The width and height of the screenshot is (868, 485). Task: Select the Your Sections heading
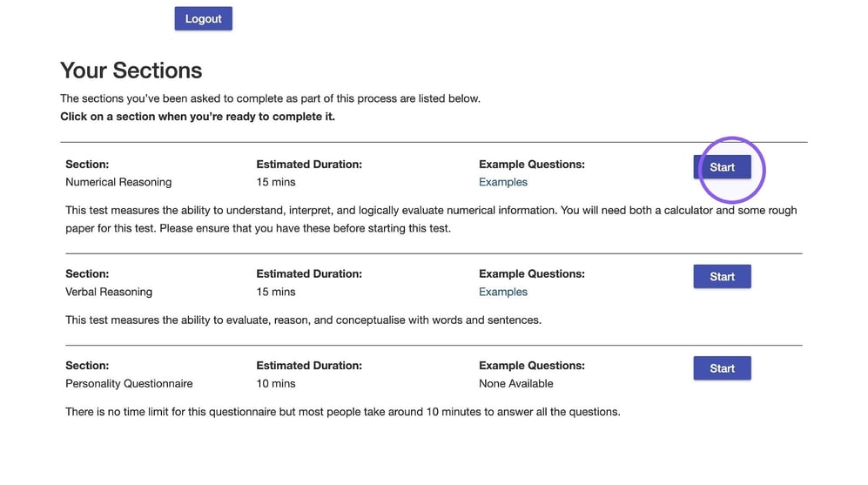click(131, 71)
